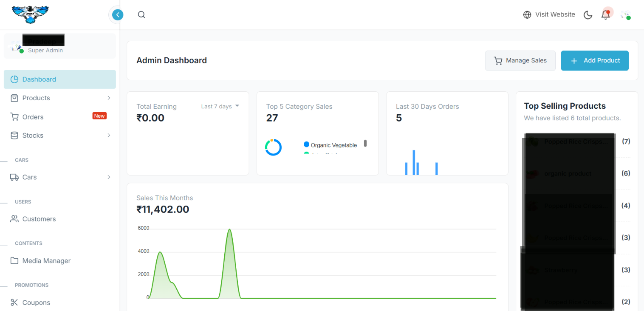This screenshot has height=311, width=644.
Task: Click the Coupons scissors icon
Action: pos(14,303)
